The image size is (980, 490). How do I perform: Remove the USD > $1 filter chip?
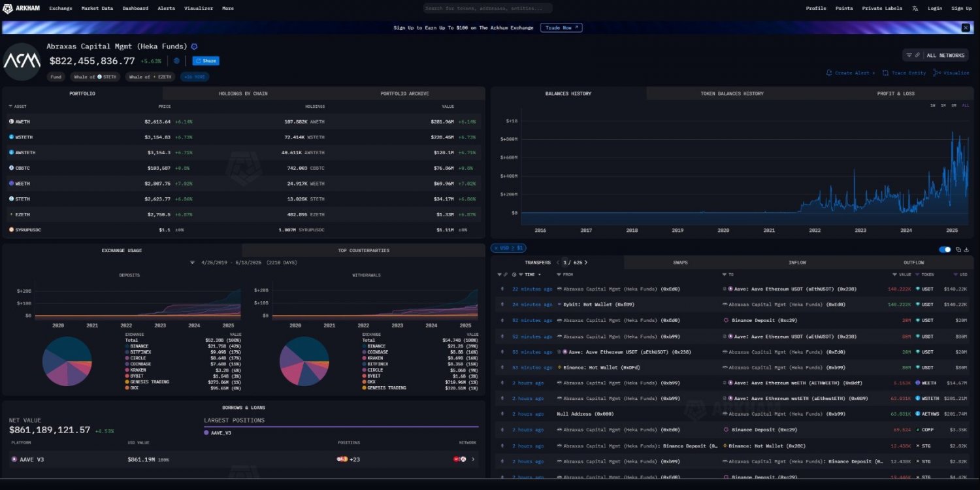point(508,248)
